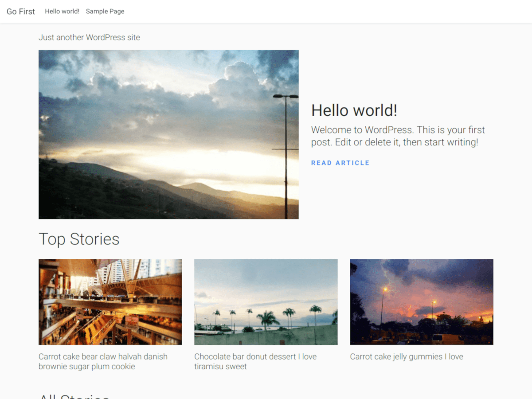Screen dimensions: 532x399
Task: Open the featured cloudy sunset hero image
Action: pos(168,134)
